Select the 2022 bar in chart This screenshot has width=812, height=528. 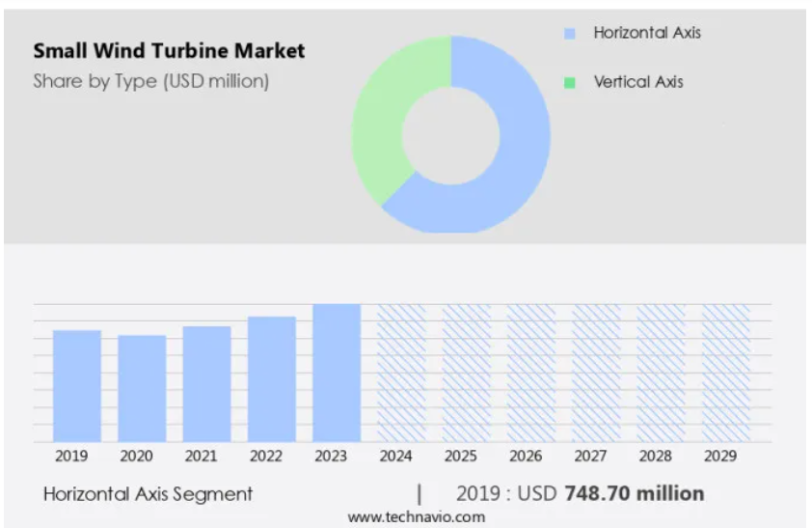[x=272, y=379]
